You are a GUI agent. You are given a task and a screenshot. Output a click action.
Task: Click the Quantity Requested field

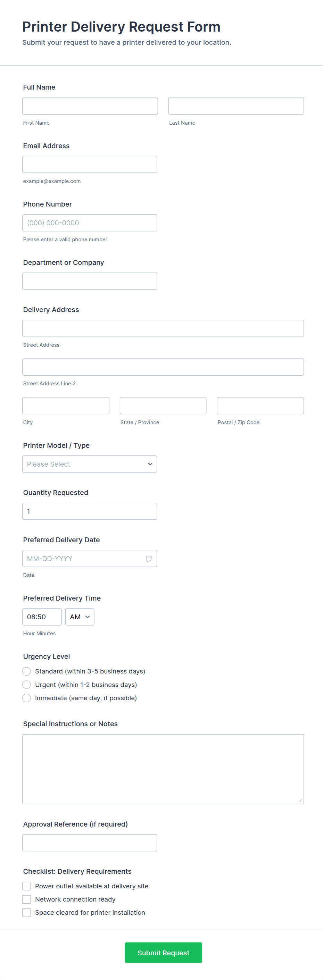89,511
